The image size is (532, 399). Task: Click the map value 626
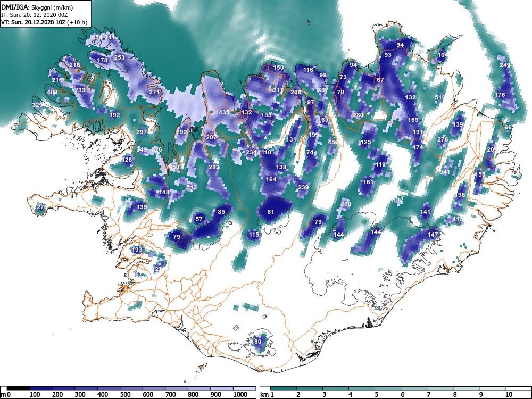coord(157,149)
